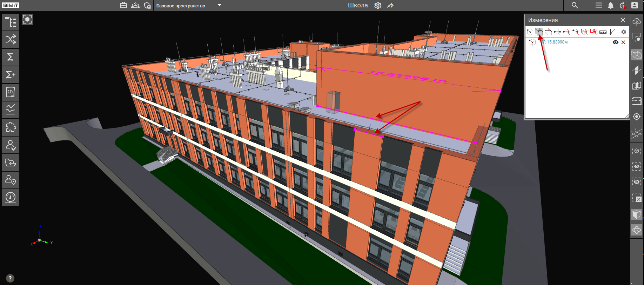Expand the Базовое пространство dropdown
Screen dimensions: 644x285
(219, 5)
